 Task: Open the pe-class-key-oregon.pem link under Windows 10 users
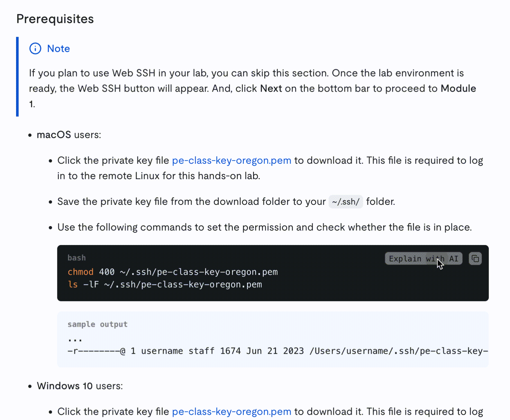coord(232,412)
